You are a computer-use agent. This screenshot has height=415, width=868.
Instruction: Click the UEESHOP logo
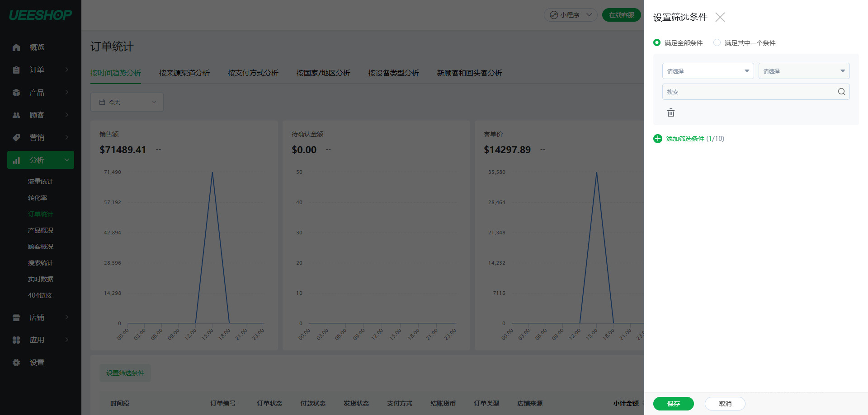(41, 15)
